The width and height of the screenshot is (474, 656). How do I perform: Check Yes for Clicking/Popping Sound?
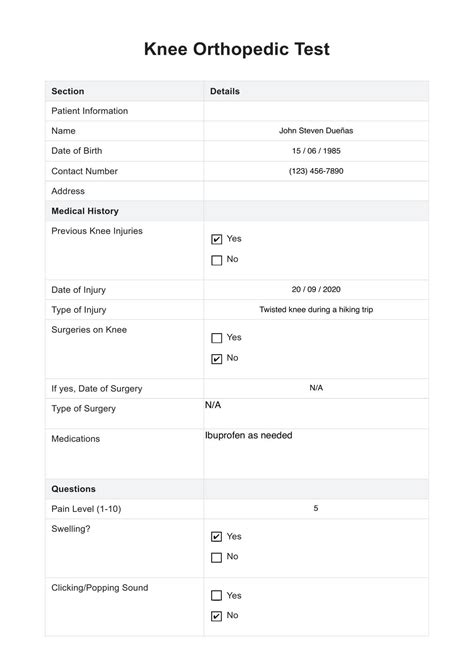(x=216, y=595)
